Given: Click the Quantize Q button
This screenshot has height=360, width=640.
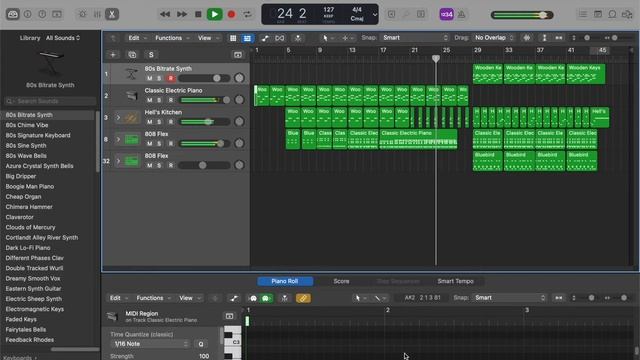Looking at the screenshot, I should point(201,344).
